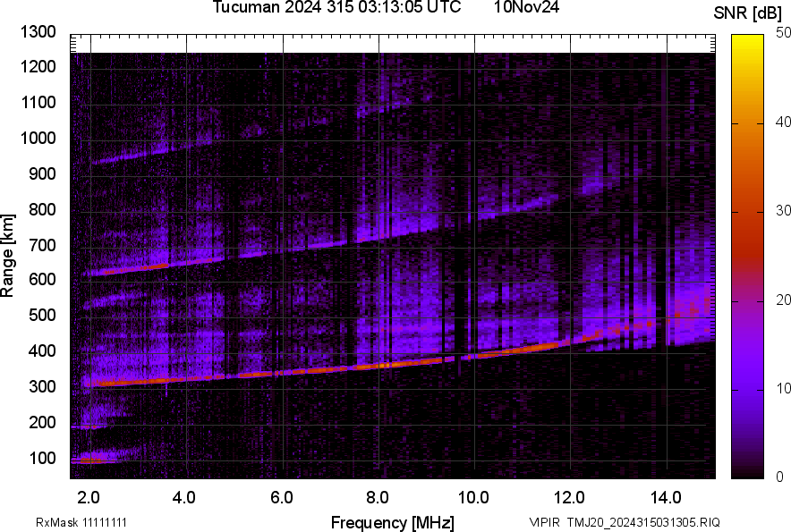Click the E-layer echo near 100 km
The width and height of the screenshot is (791, 532).
point(93,460)
